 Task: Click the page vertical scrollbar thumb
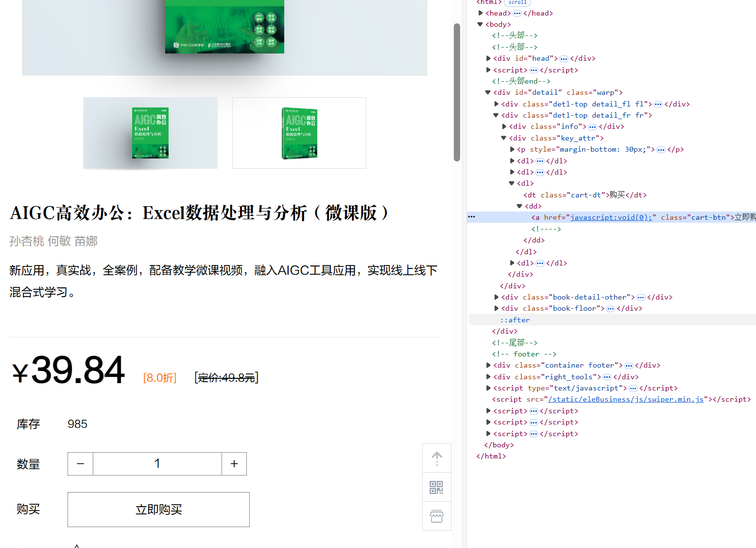[x=457, y=92]
